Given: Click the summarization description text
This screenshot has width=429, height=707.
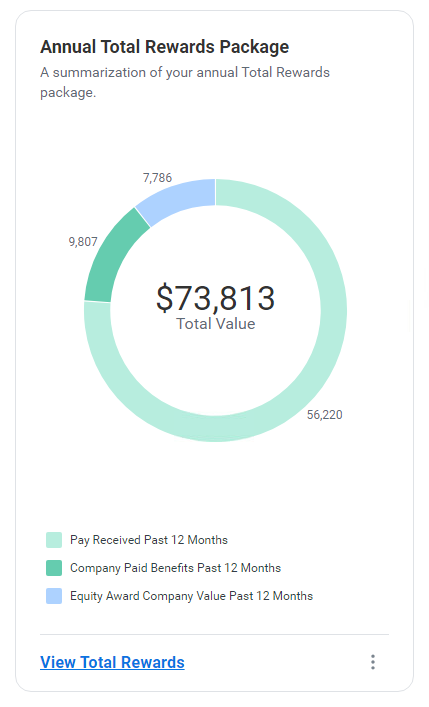Looking at the screenshot, I should (185, 82).
